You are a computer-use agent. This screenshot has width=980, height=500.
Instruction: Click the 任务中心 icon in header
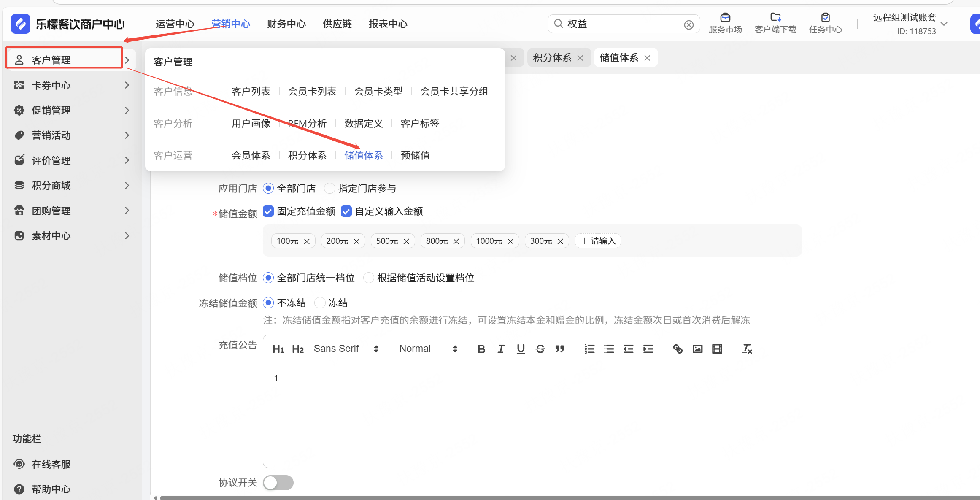pyautogui.click(x=825, y=23)
